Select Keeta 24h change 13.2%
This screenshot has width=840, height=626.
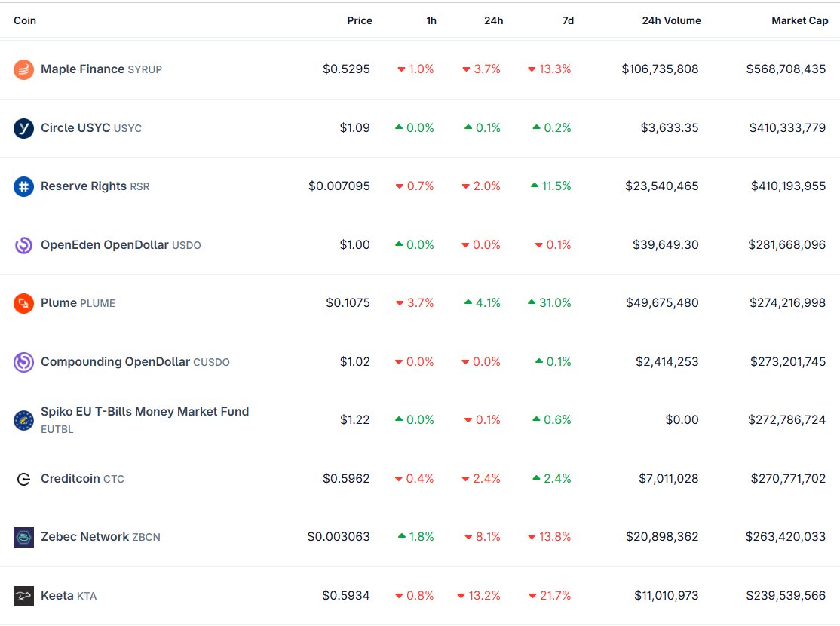(479, 595)
